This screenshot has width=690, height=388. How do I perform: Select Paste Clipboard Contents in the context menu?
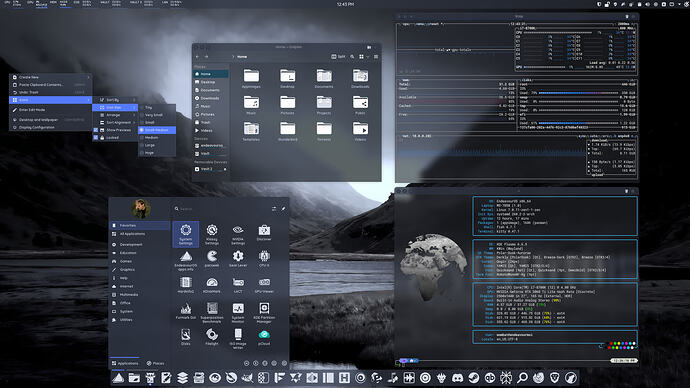click(x=51, y=84)
